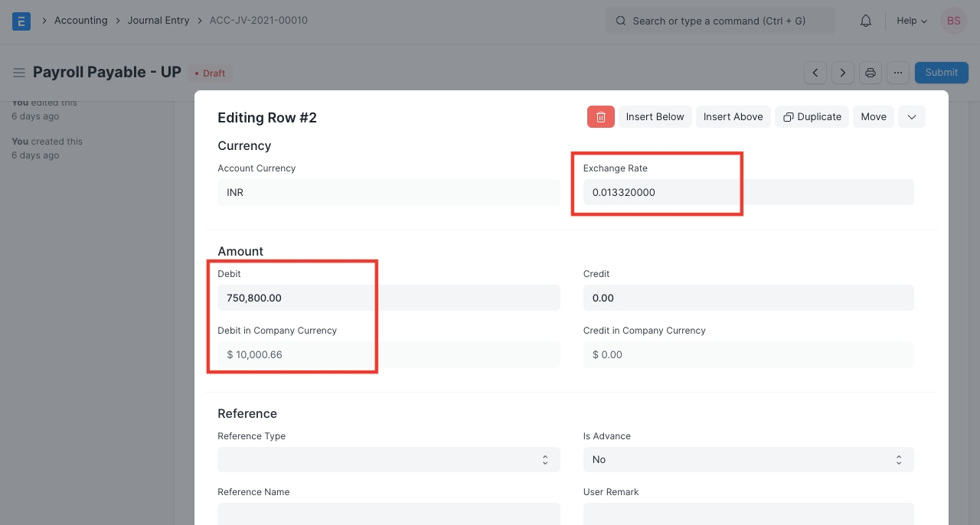The image size is (980, 525).
Task: Collapse the row editor chevron
Action: pyautogui.click(x=912, y=116)
